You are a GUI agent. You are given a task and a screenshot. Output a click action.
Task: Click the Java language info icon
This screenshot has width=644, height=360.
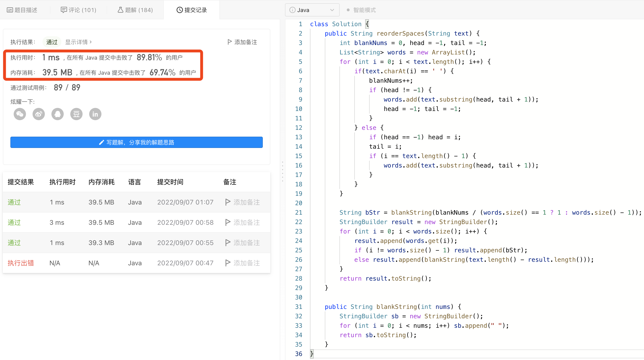click(292, 10)
